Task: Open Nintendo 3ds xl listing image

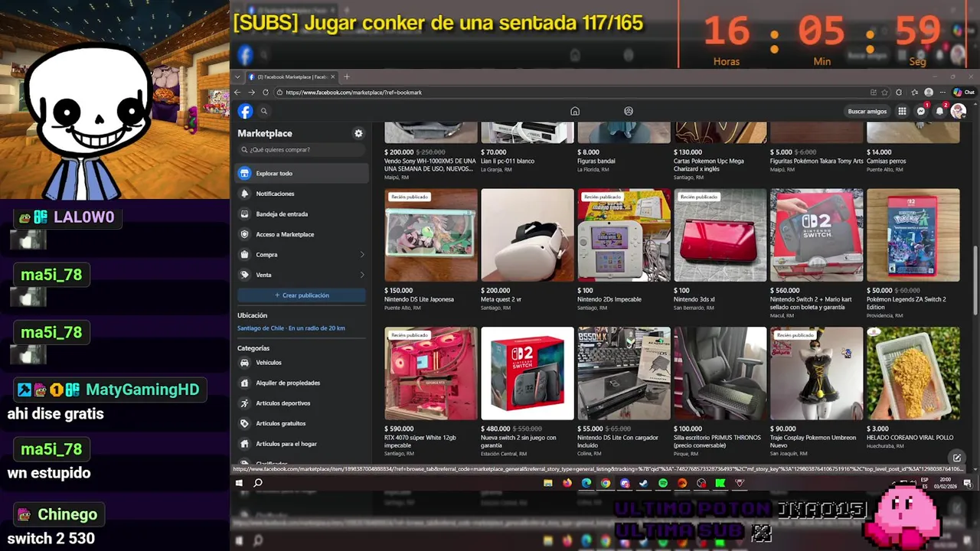Action: [x=720, y=235]
